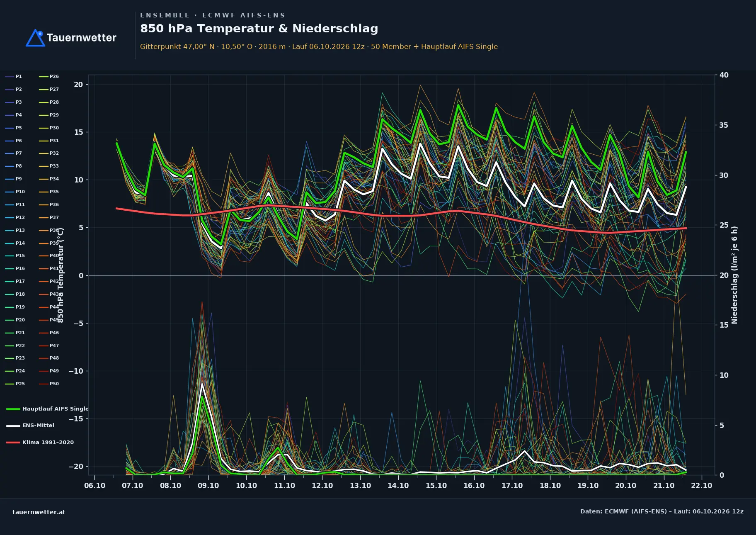This screenshot has height=535, width=756.
Task: Select the chart title '850 hPa Temperatur & Niederschlag'
Action: (x=259, y=28)
